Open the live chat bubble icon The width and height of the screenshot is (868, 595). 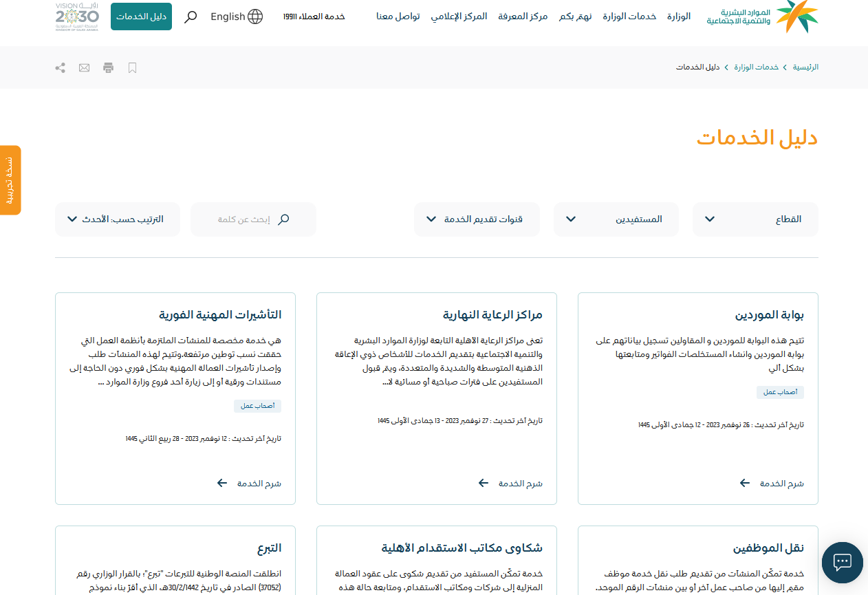(x=842, y=561)
